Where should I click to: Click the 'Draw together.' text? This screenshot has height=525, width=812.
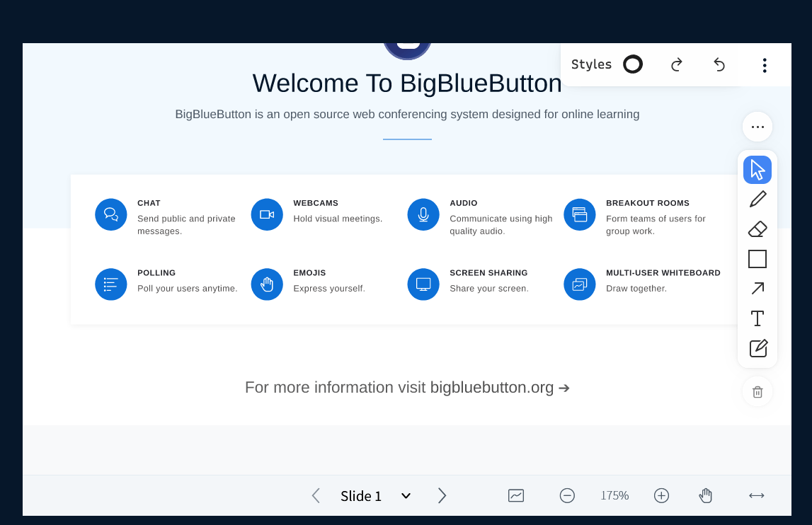pos(636,289)
